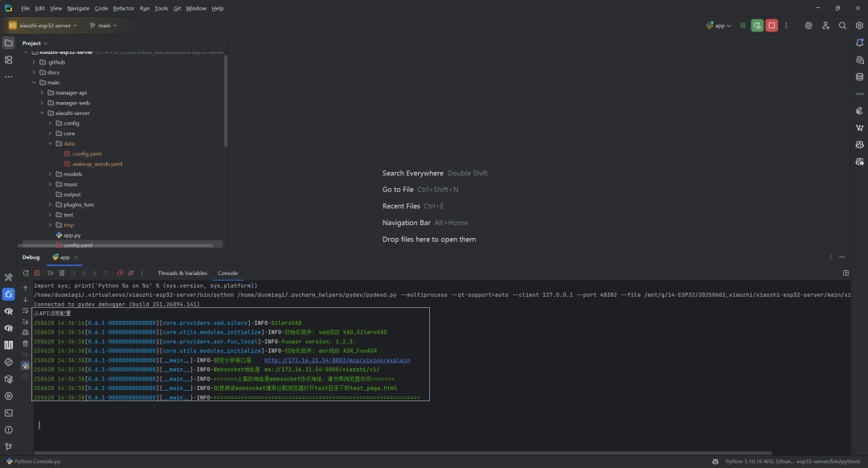
Task: Click the print console output icon
Action: pos(26,332)
